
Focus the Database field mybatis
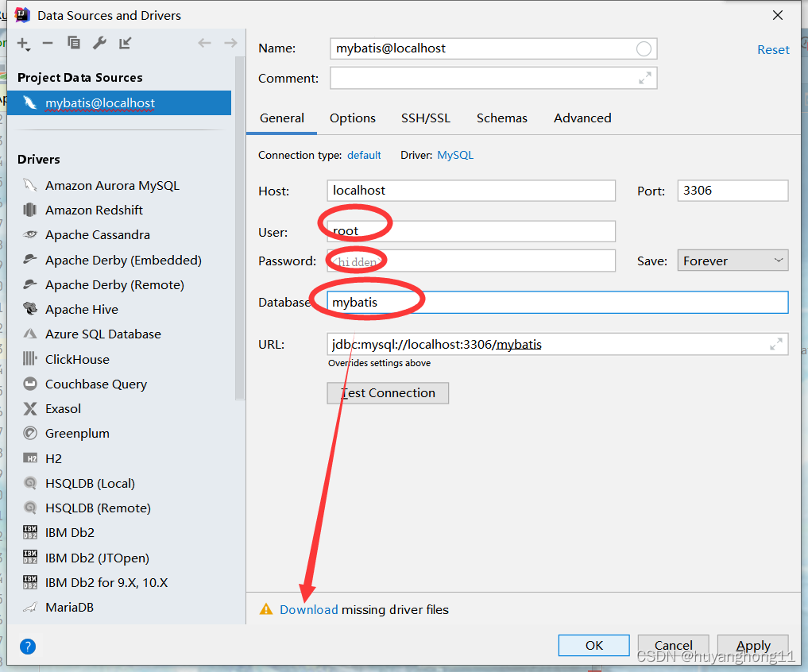(x=558, y=302)
